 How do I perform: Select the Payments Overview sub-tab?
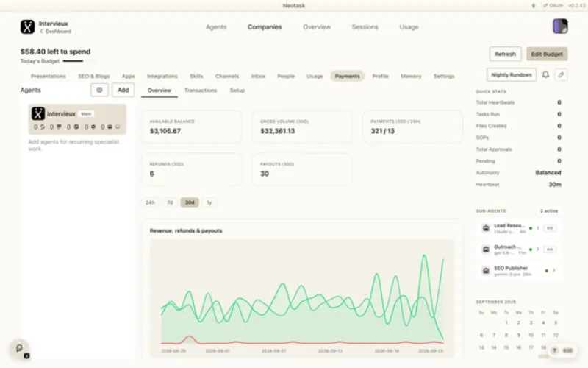pos(159,91)
